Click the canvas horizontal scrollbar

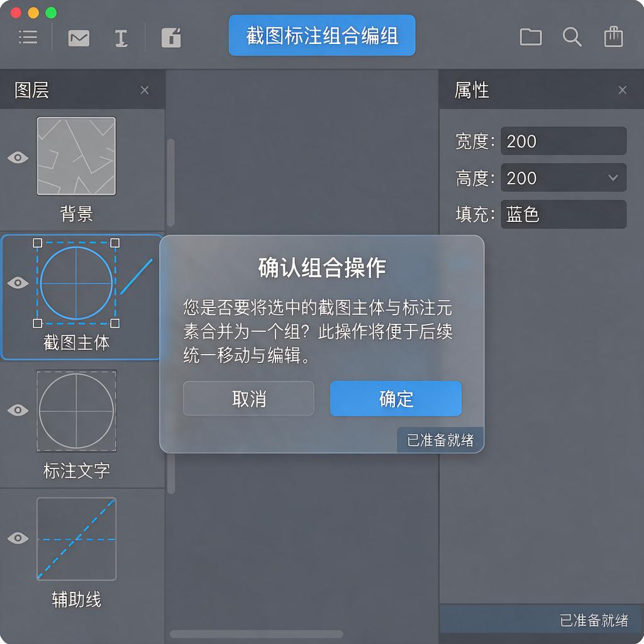(257, 634)
